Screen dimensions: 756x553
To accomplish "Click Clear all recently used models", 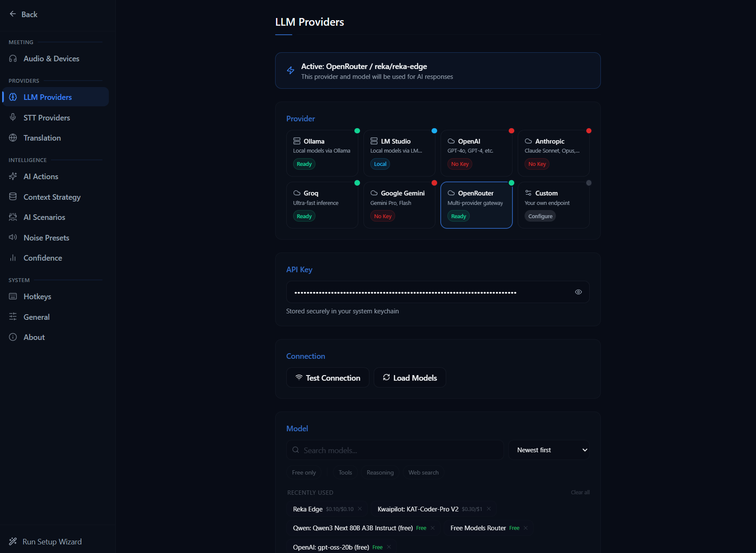I will [580, 493].
